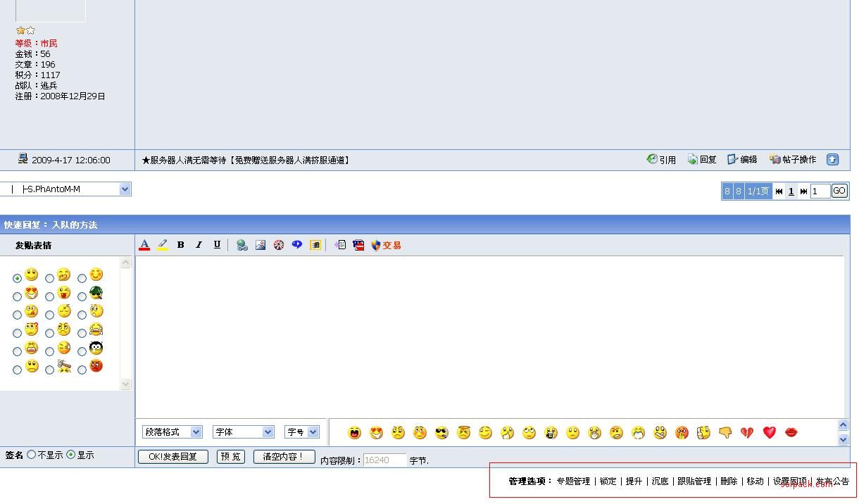The image size is (859, 504).
Task: Select the 显示 signature radio button
Action: pos(71,455)
